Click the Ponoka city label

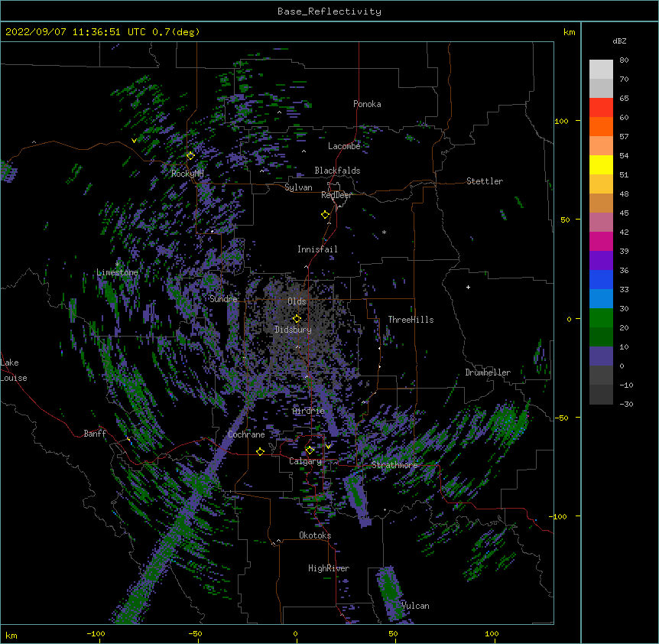(367, 104)
